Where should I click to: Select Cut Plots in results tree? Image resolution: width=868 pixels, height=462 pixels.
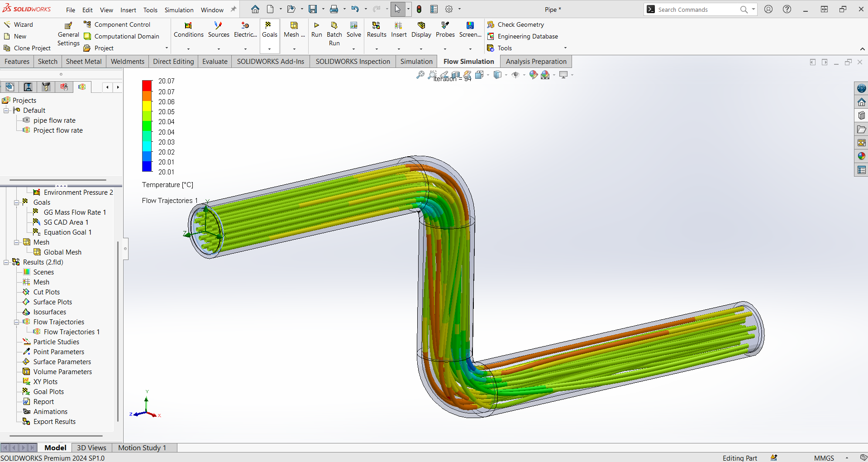click(46, 292)
